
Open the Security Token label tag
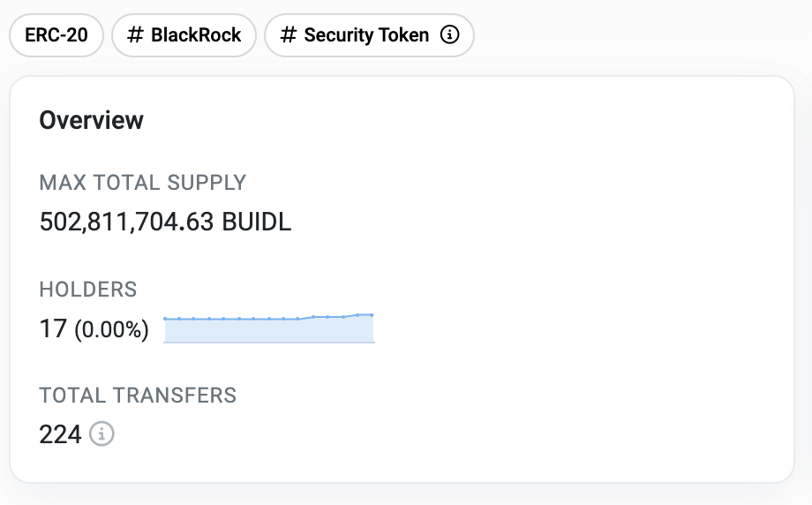coord(366,35)
